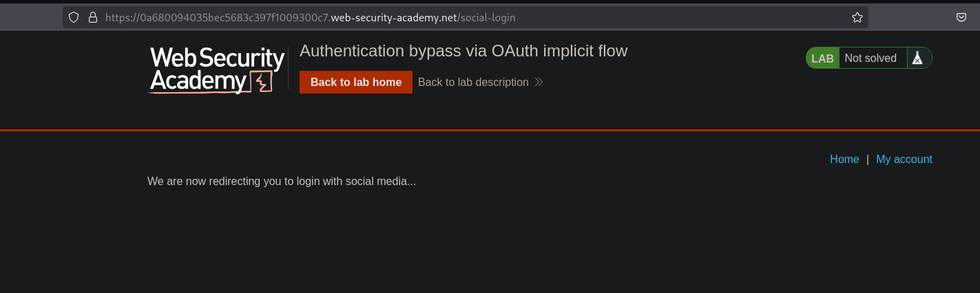Go to the Home link
This screenshot has width=980, height=293.
tap(844, 160)
